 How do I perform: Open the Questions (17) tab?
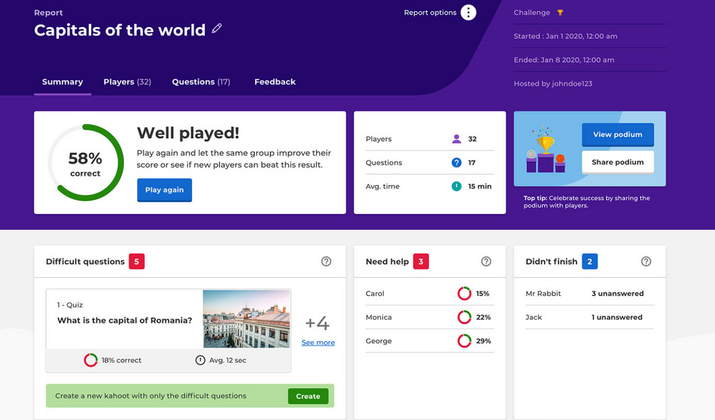201,82
